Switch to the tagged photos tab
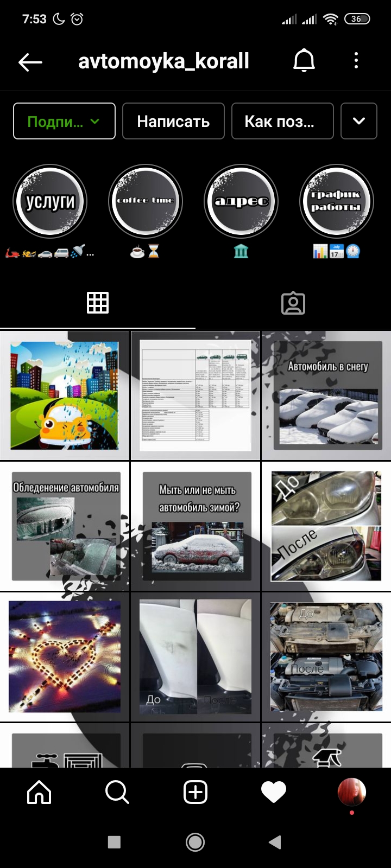Screen dimensions: 391x868 click(293, 303)
